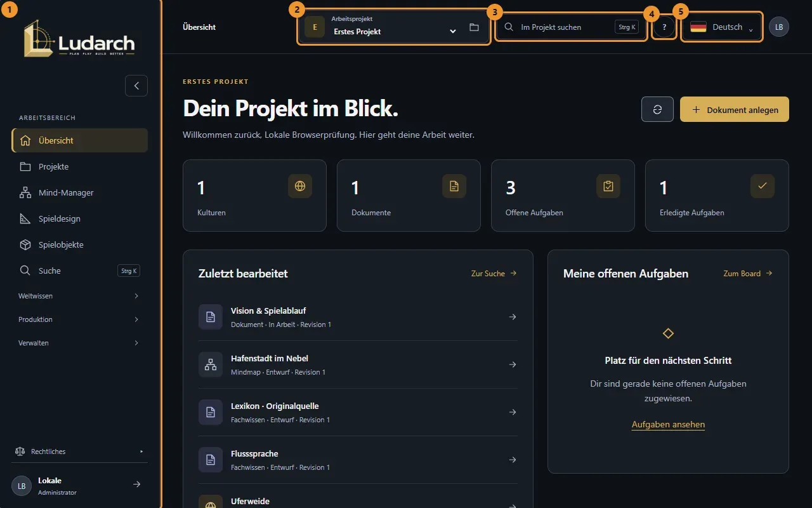Screen dimensions: 812x508
Task: Click the Lexikon · Originalquelle entry title
Action: coord(275,406)
